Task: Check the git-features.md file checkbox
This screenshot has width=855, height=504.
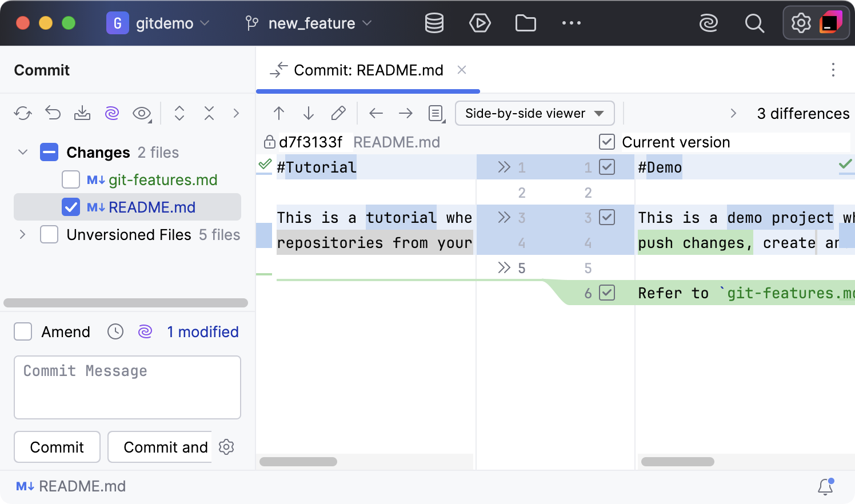Action: (x=71, y=180)
